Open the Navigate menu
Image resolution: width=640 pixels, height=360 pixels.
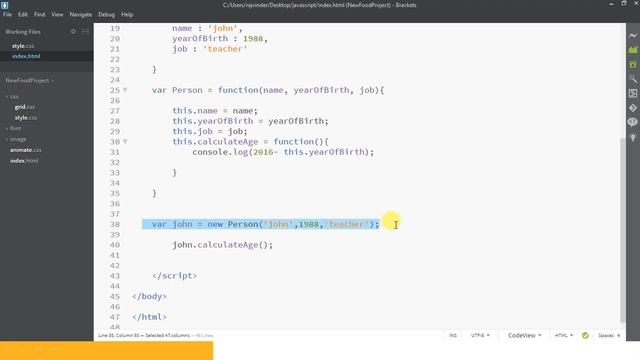80,14
